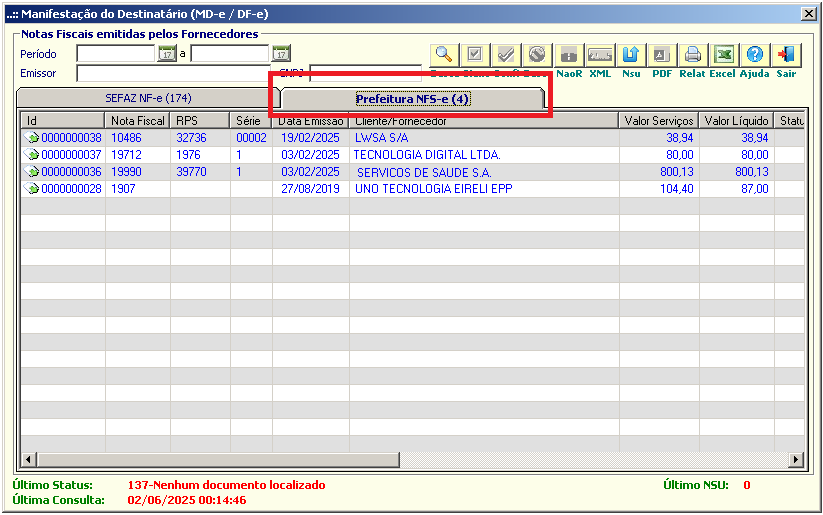
Task: Click the gray check mark toolbar icon
Action: click(506, 55)
